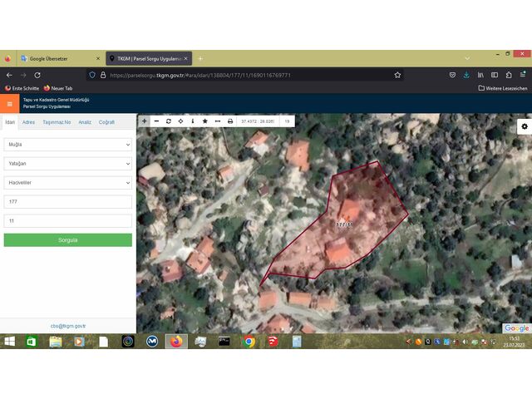Click the refresh map icon in map toolbar
532x399 pixels.
(169, 121)
